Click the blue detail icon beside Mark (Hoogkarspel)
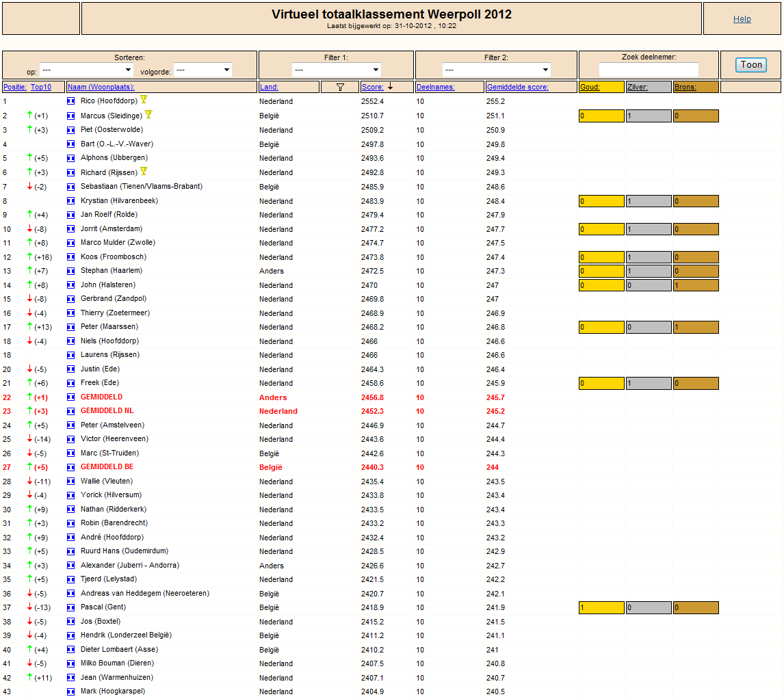 tap(71, 691)
